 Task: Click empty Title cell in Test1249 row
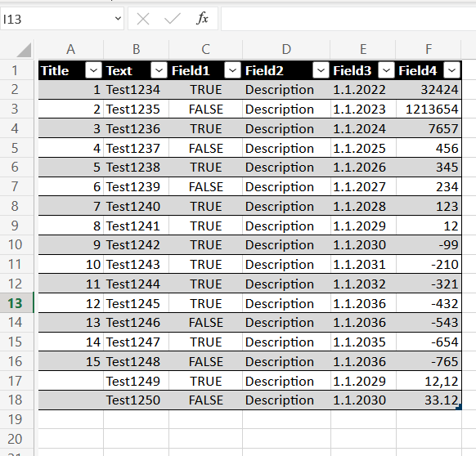click(x=70, y=382)
